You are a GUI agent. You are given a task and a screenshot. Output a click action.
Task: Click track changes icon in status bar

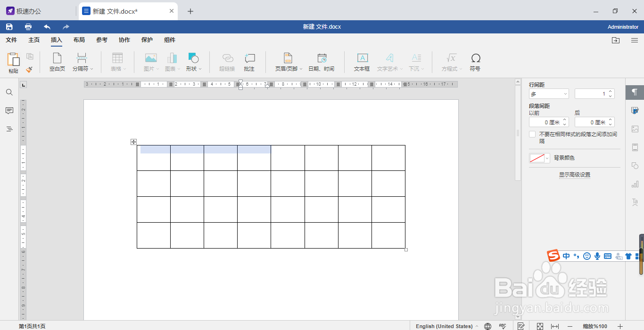(x=521, y=326)
